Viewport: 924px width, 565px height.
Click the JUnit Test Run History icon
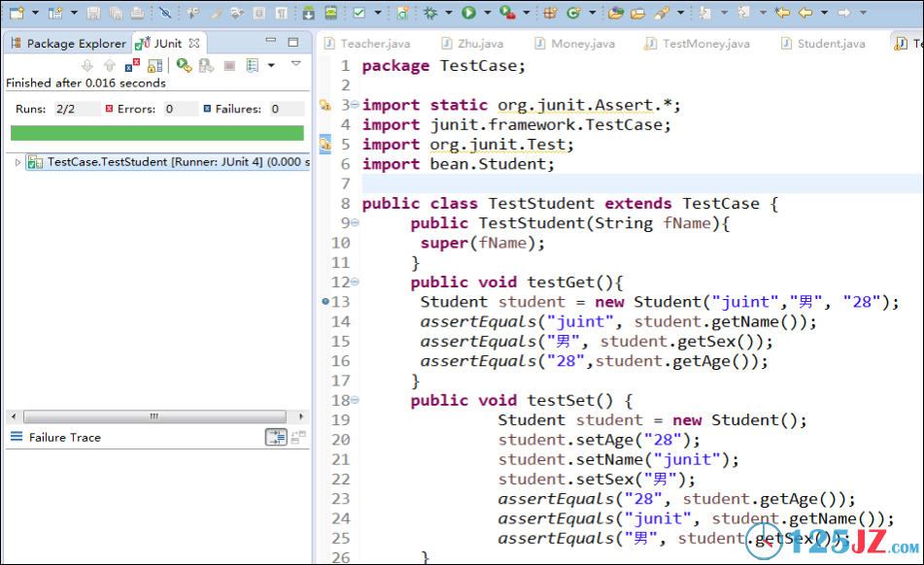[x=253, y=65]
